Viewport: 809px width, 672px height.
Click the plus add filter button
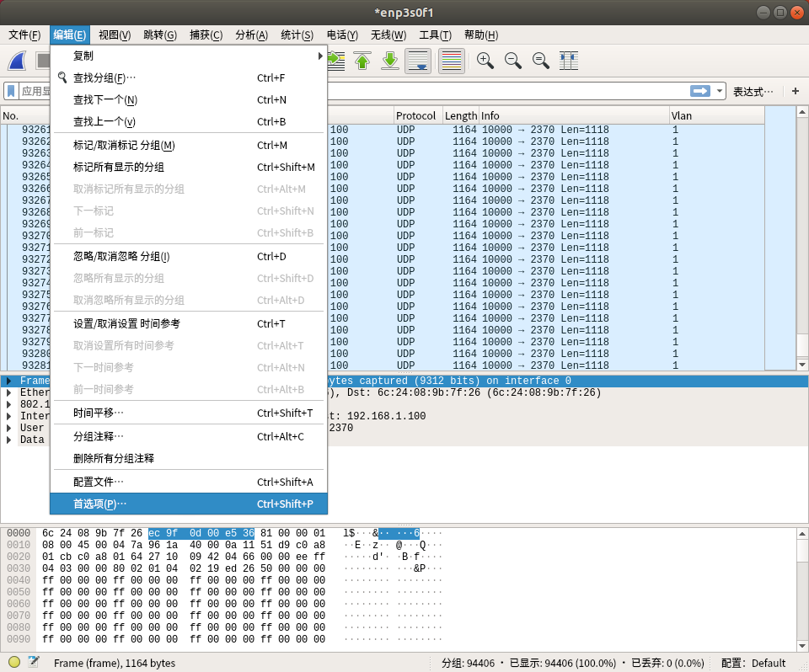(x=795, y=91)
